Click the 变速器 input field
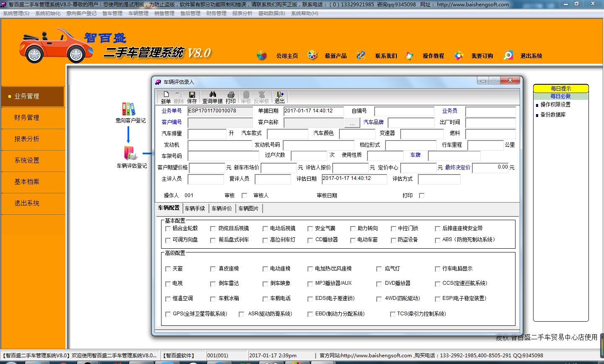The width and height of the screenshot is (604, 364). (x=422, y=134)
